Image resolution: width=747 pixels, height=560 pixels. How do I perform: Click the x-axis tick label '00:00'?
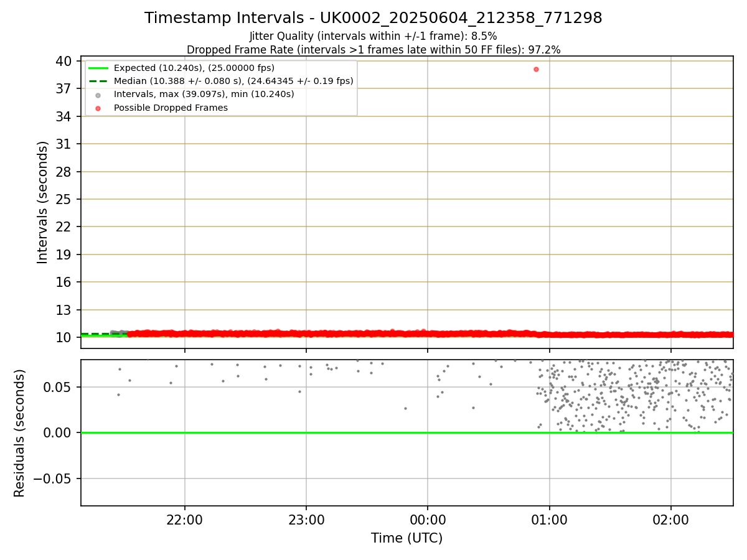[428, 519]
